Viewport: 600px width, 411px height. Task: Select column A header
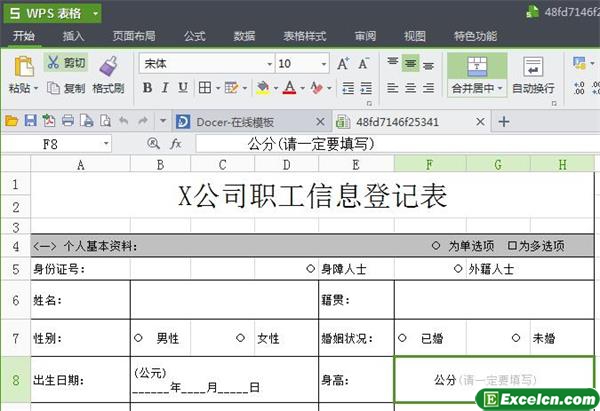coord(80,165)
